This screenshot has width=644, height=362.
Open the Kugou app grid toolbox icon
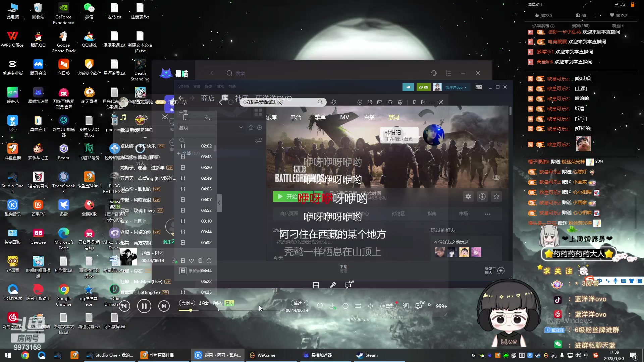click(x=370, y=102)
